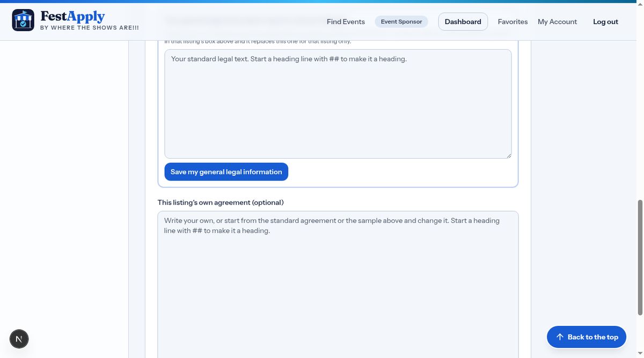Click the "This listing's own agreement (optional)" label
This screenshot has width=644, height=358.
coord(221,203)
